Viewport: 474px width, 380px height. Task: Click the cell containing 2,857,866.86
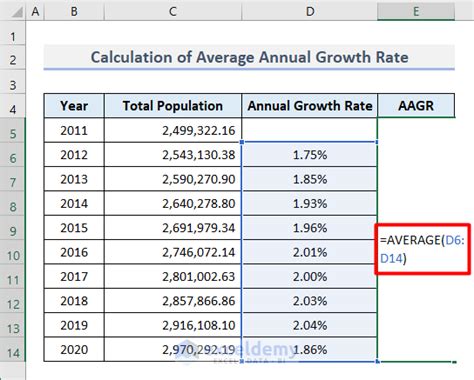173,301
